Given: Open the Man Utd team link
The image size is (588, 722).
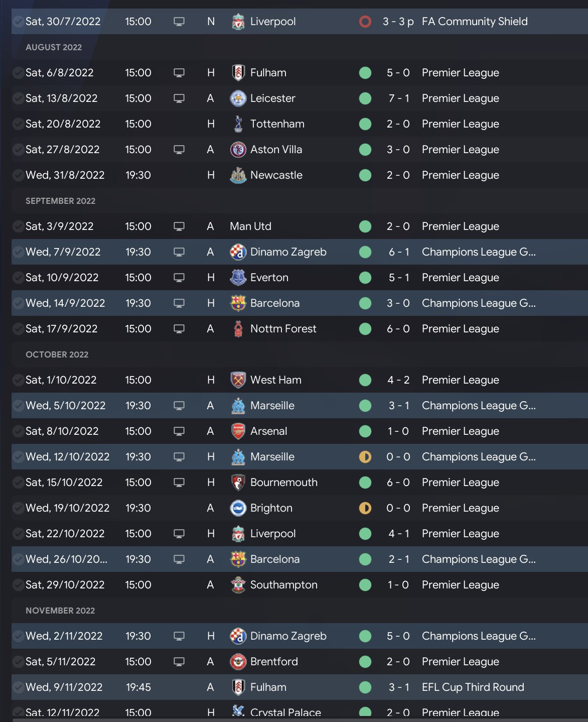Looking at the screenshot, I should (x=250, y=226).
